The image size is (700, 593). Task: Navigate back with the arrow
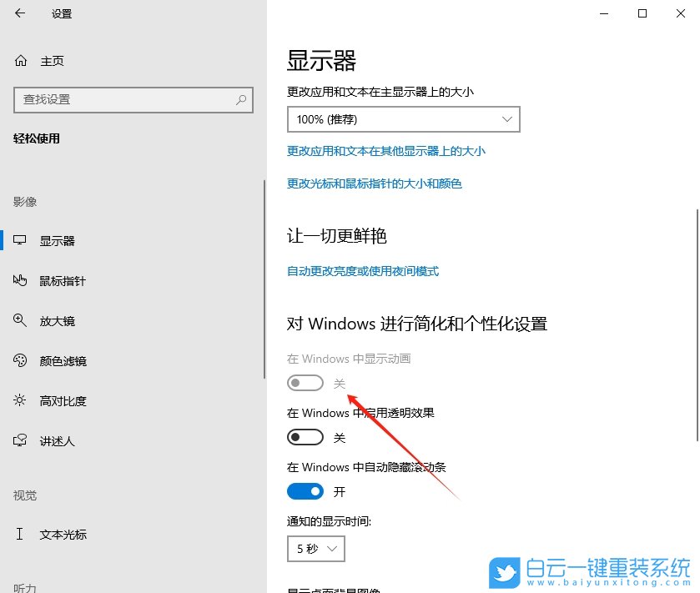coord(18,13)
